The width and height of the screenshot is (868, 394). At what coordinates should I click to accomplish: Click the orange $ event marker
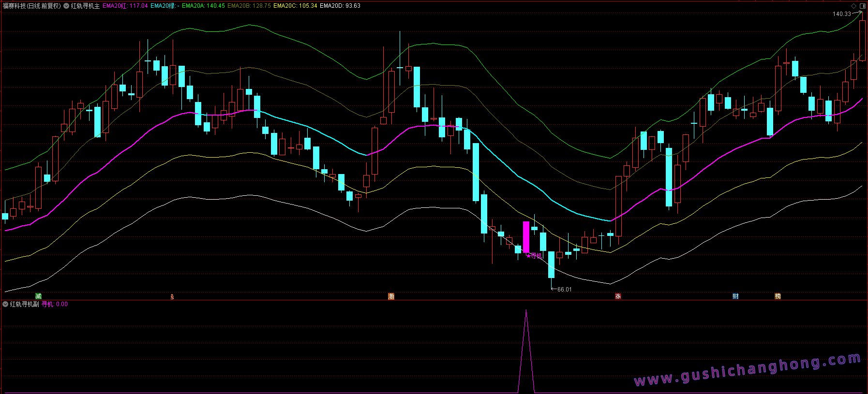pos(172,296)
